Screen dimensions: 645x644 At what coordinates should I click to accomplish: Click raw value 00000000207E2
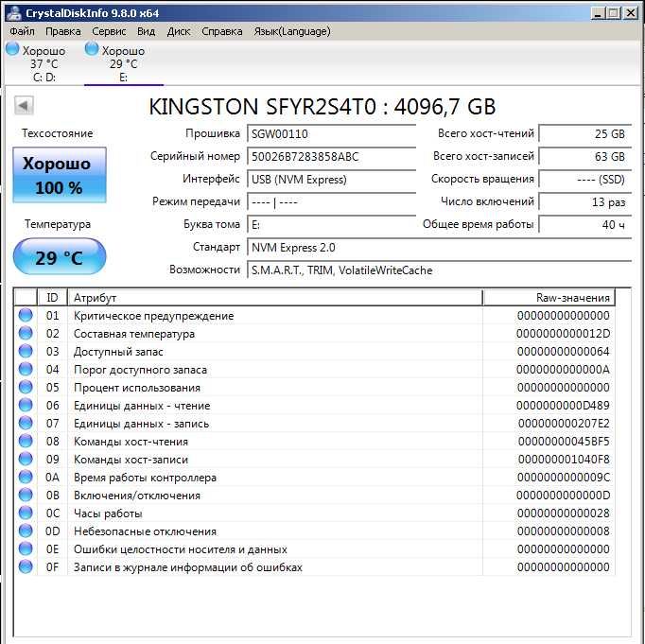coord(564,424)
